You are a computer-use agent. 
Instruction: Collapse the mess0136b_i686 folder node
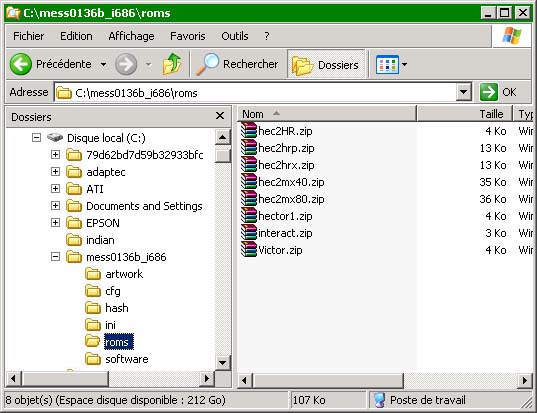55,256
